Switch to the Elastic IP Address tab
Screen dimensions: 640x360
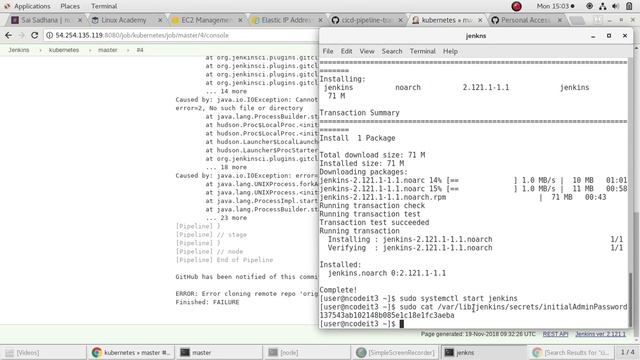[286, 20]
